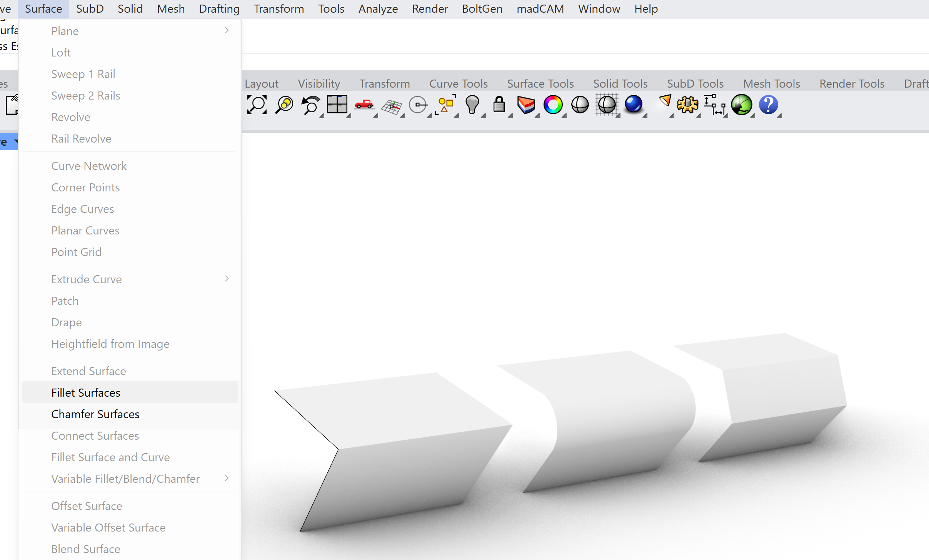
Task: Click the lock objects padlock icon
Action: 499,105
